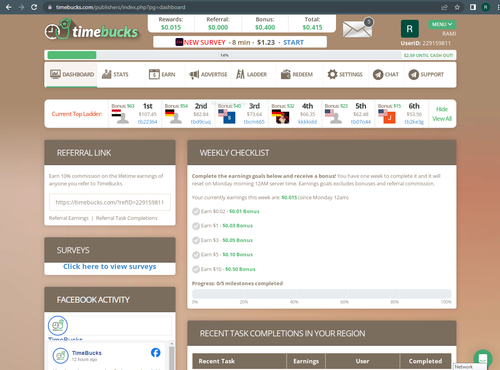
Task: Click the User column header
Action: pos(362,361)
